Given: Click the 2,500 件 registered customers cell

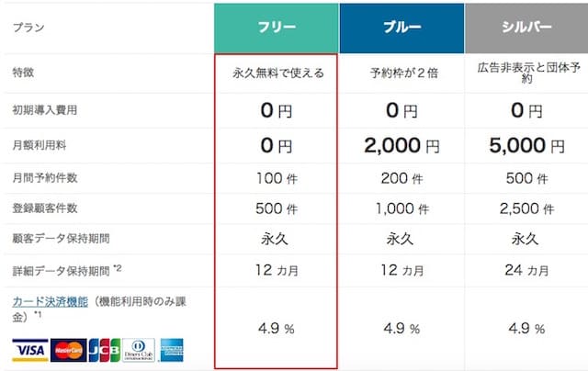Looking at the screenshot, I should (x=526, y=208).
